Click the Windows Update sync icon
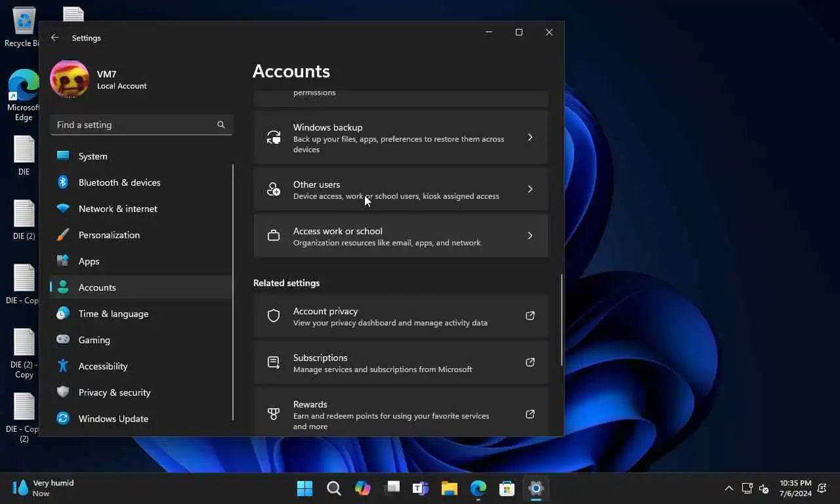The height and width of the screenshot is (504, 840). coord(63,419)
